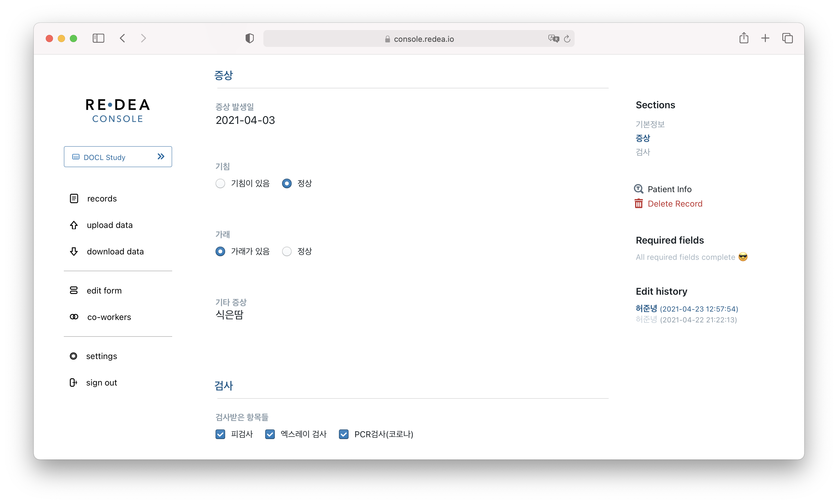Click the co-workers linked circles icon
Image resolution: width=838 pixels, height=504 pixels.
coord(74,317)
